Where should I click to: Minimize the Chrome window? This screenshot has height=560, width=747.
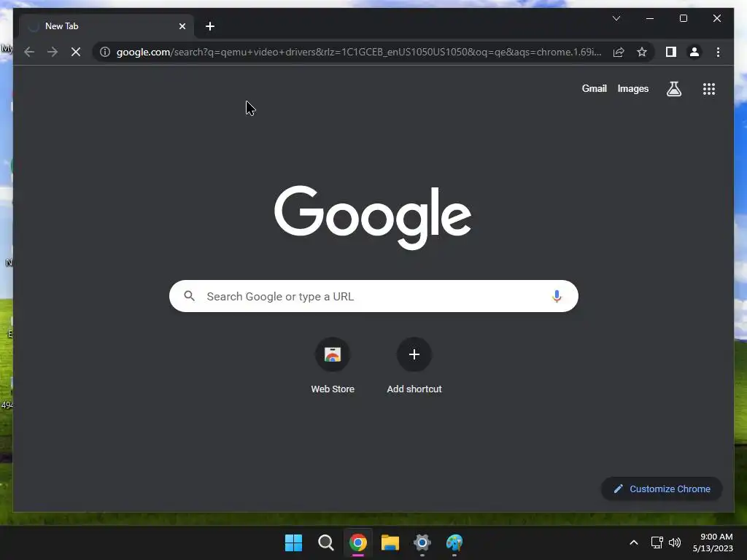(650, 18)
